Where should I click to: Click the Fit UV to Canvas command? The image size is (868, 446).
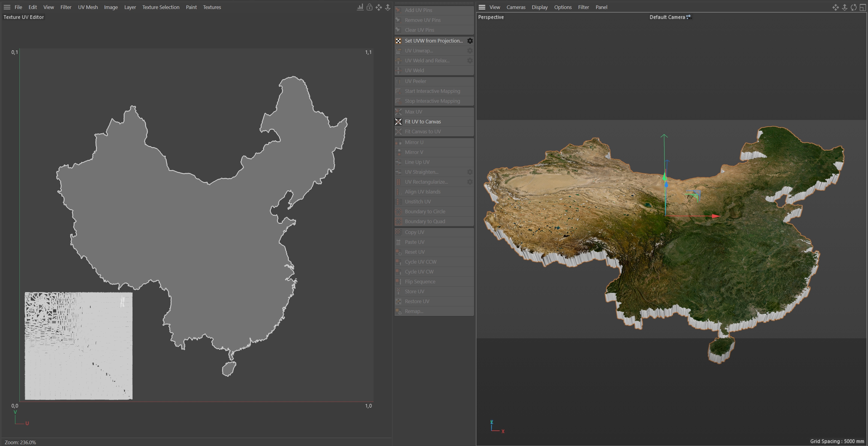tap(422, 122)
